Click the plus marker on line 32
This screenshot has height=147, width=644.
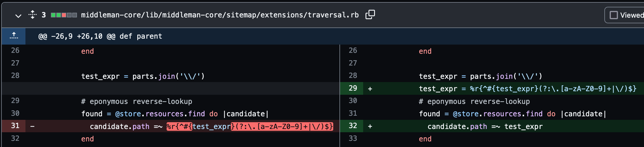(x=370, y=126)
